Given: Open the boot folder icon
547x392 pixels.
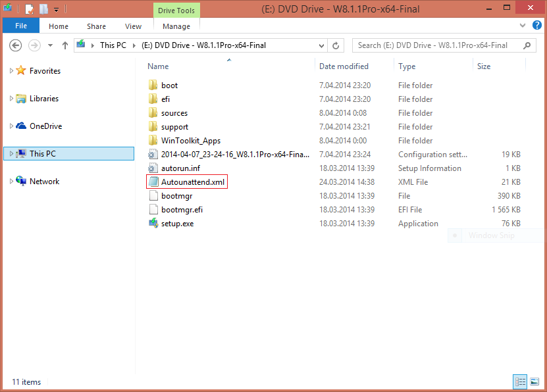Looking at the screenshot, I should [153, 85].
